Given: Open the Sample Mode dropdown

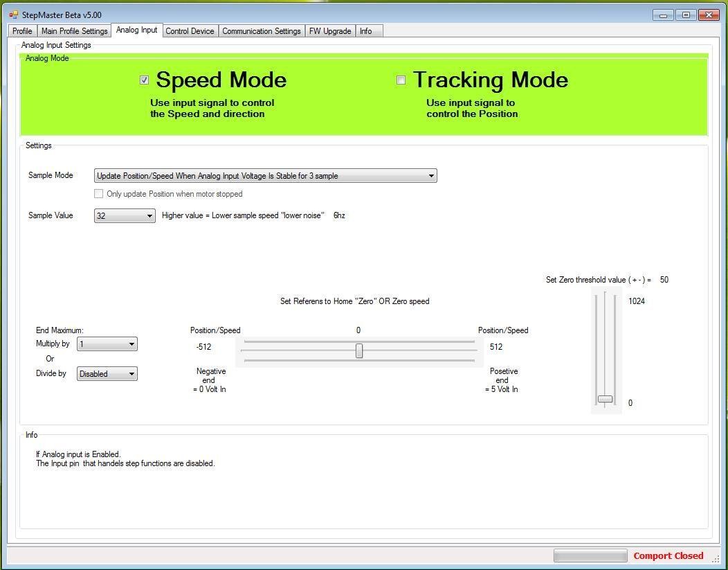Looking at the screenshot, I should pyautogui.click(x=265, y=176).
